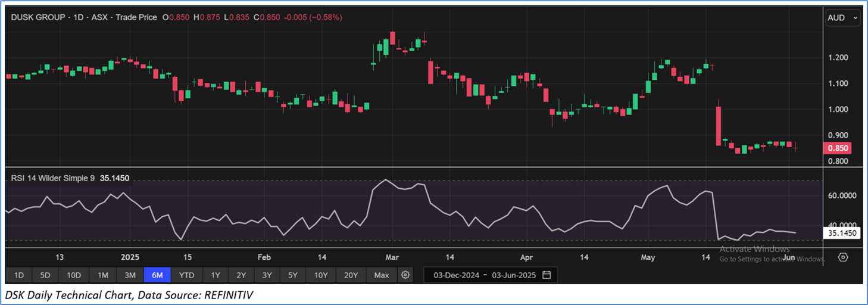Click the May label on time axis
Viewport: 868px width, 305px height.
pos(647,257)
